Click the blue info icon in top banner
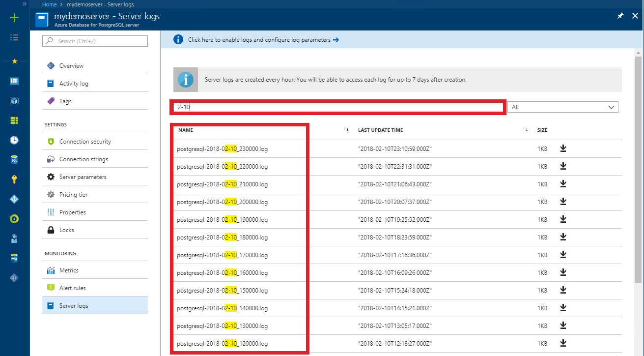Image resolution: width=644 pixels, height=356 pixels. pyautogui.click(x=178, y=39)
